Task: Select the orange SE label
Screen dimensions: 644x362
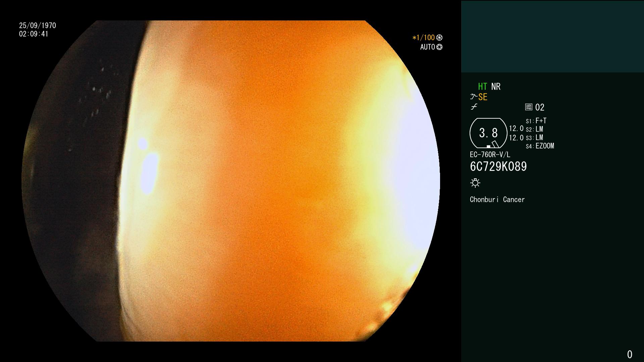Action: tap(483, 97)
